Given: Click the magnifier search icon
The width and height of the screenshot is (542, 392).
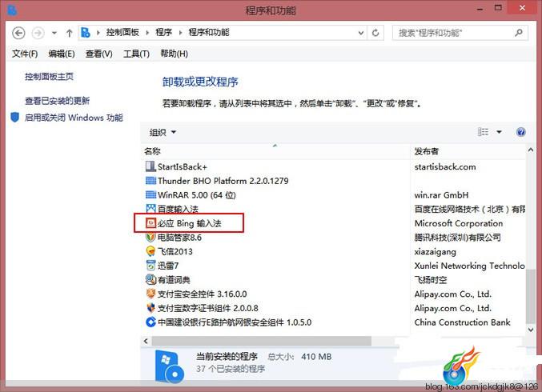Looking at the screenshot, I should point(519,33).
